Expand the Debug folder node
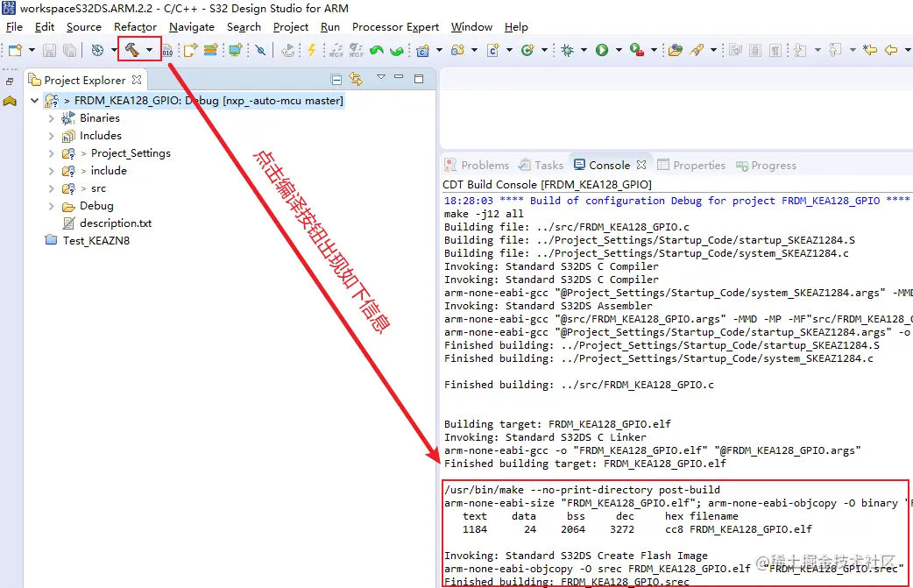 coord(51,206)
